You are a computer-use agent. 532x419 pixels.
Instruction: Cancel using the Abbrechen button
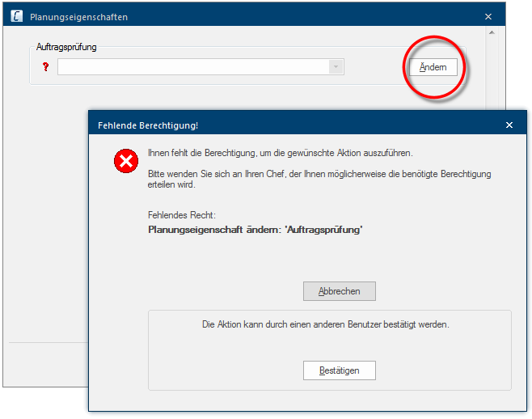coord(339,291)
